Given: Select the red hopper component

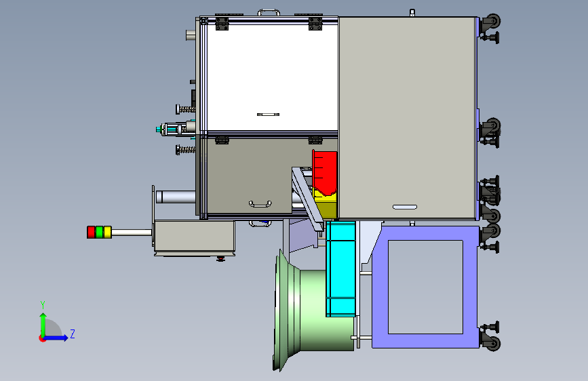Looking at the screenshot, I should point(325,172).
